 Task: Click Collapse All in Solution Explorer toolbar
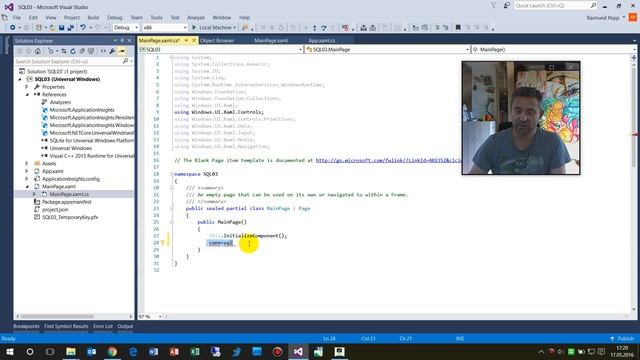82,51
